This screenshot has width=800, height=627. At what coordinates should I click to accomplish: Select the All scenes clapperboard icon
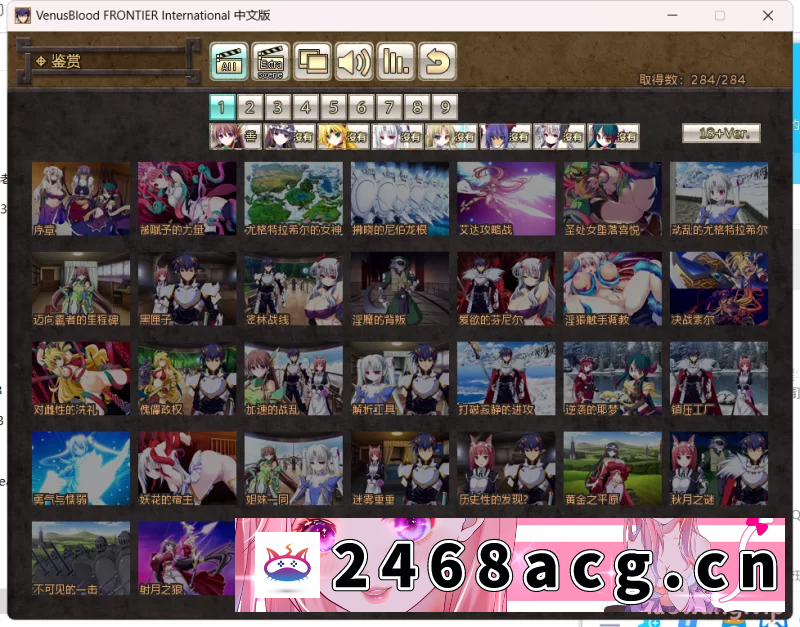point(227,60)
